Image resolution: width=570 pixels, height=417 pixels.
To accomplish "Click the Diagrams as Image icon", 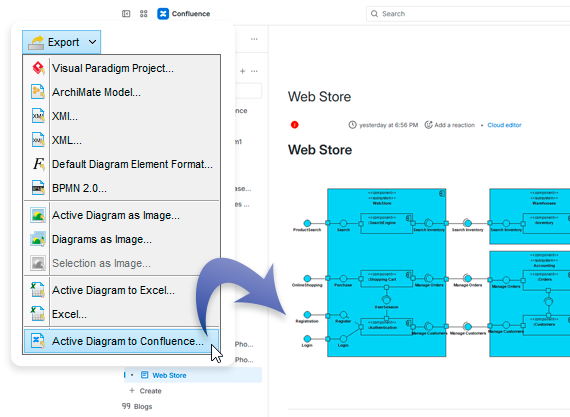I will tap(38, 239).
